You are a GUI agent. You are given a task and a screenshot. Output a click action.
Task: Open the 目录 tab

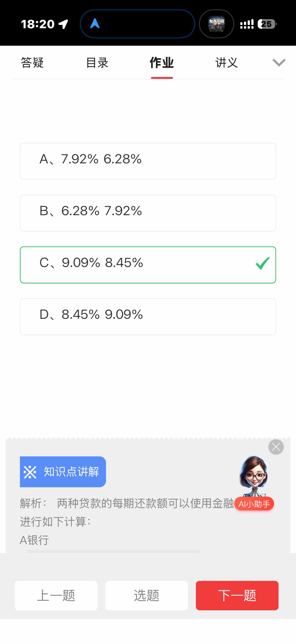[x=97, y=63]
